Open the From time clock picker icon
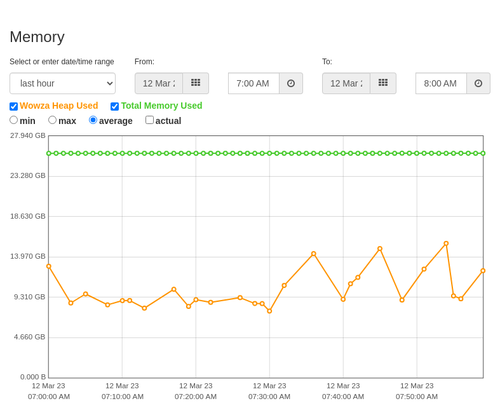Viewport: 500px width, 403px height. [x=291, y=83]
